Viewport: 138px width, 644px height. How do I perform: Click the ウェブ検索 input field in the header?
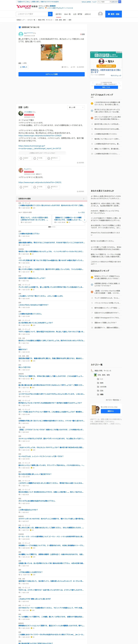103,2
